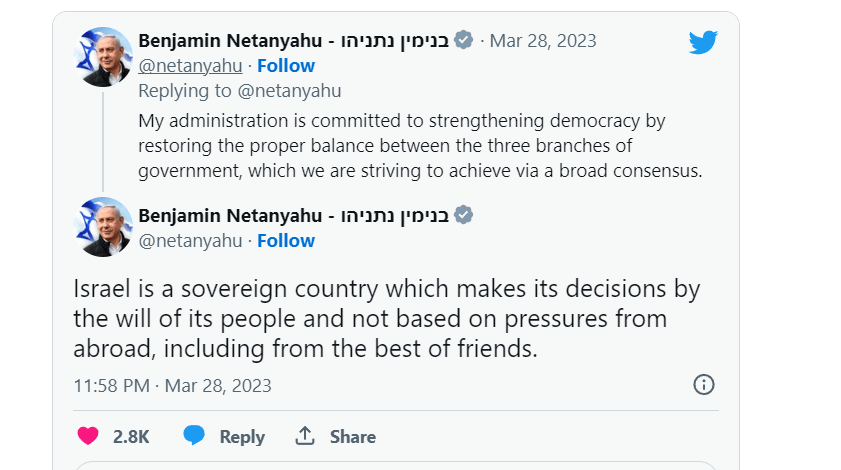Click the 'Replying to @netanyahu' line
Screen dimensions: 841x470
239,91
